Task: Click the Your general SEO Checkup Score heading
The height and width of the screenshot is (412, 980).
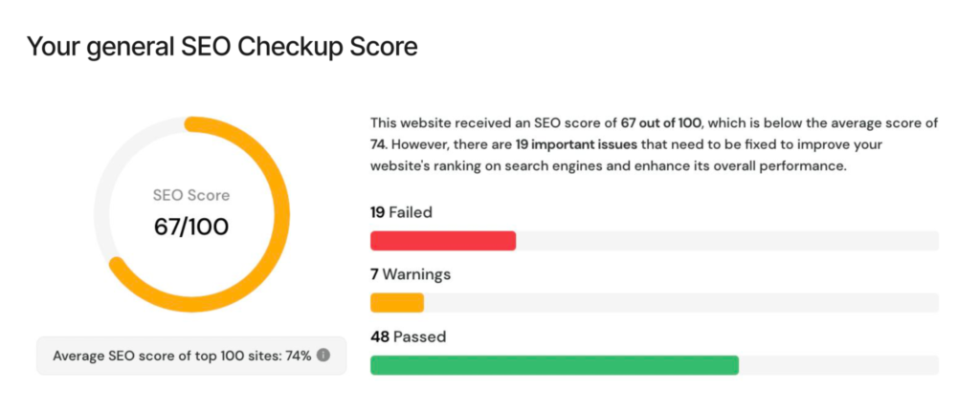Action: 222,47
